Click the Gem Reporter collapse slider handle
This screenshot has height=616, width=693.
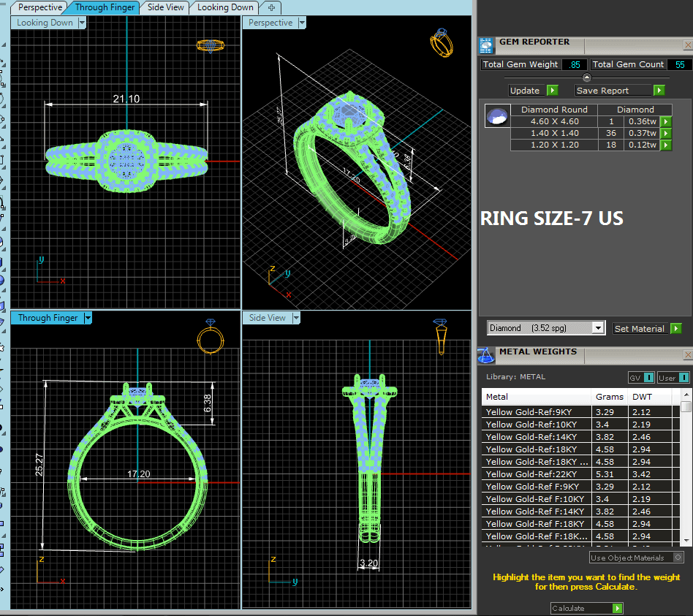(x=586, y=77)
